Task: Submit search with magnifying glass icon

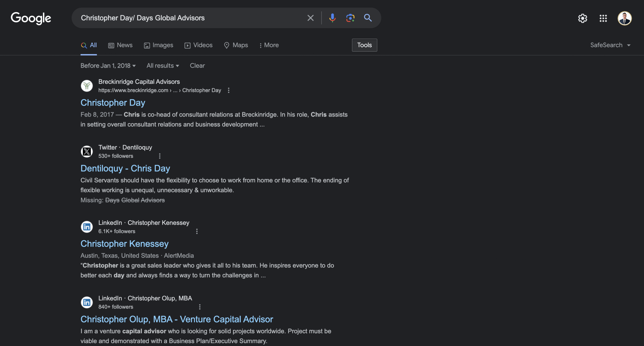Action: click(x=368, y=18)
